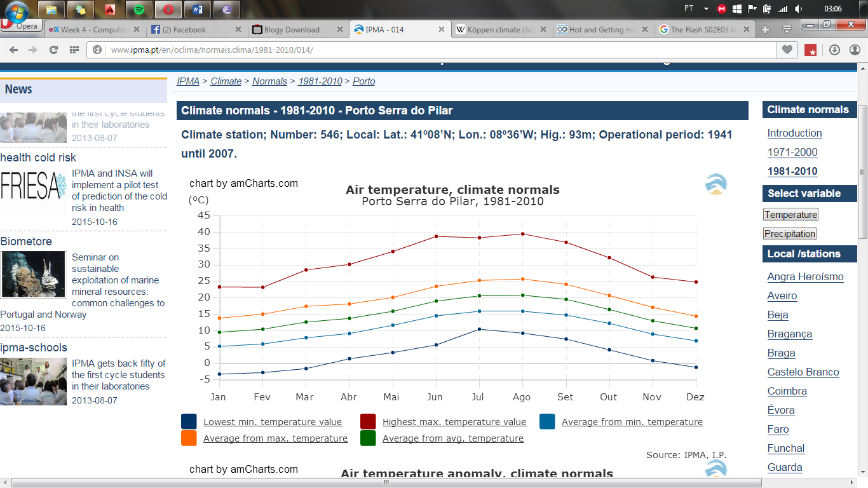Screen dimensions: 868x488
Task: Select the 1971-2000 normals link
Action: click(x=792, y=152)
